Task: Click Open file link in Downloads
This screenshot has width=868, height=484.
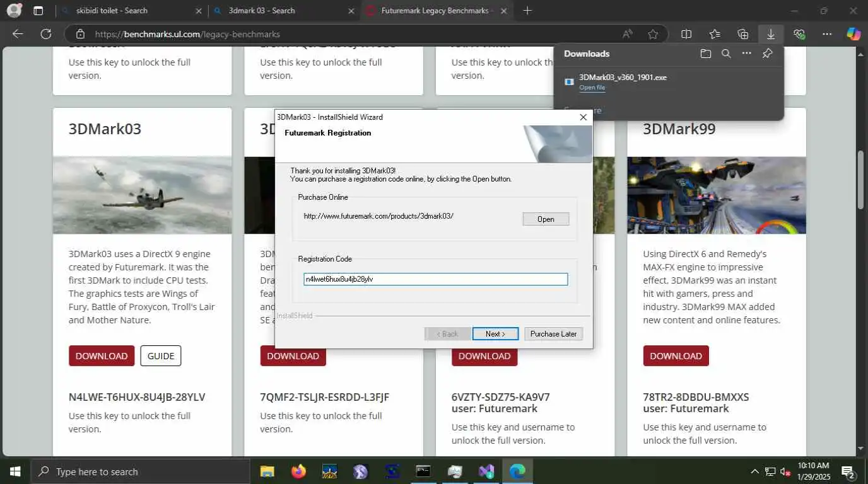Action: point(592,88)
